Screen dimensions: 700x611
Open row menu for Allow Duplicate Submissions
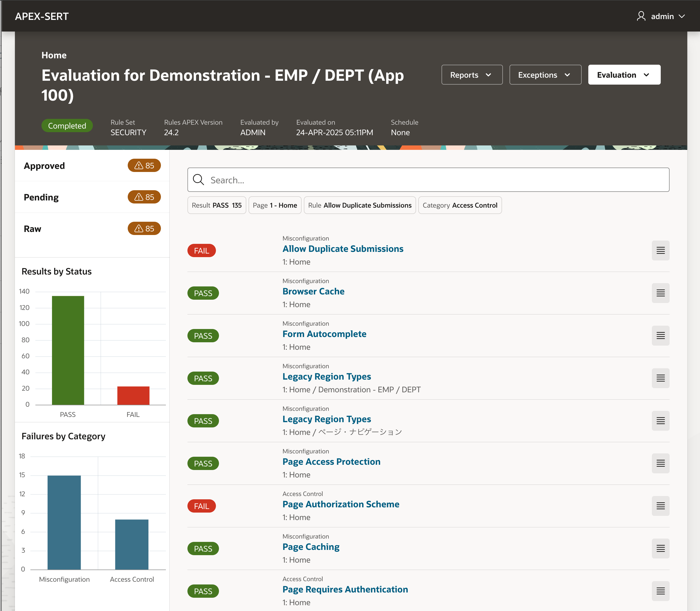pos(660,250)
